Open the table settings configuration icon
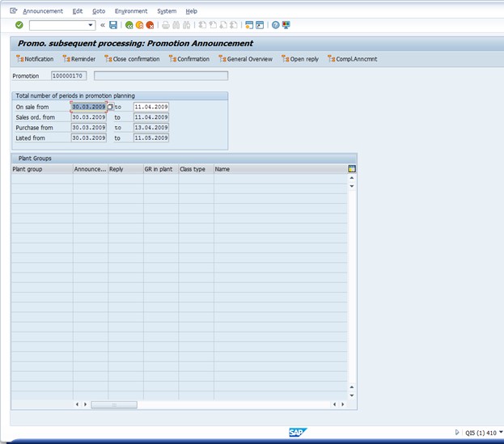504x444 pixels. (352, 169)
